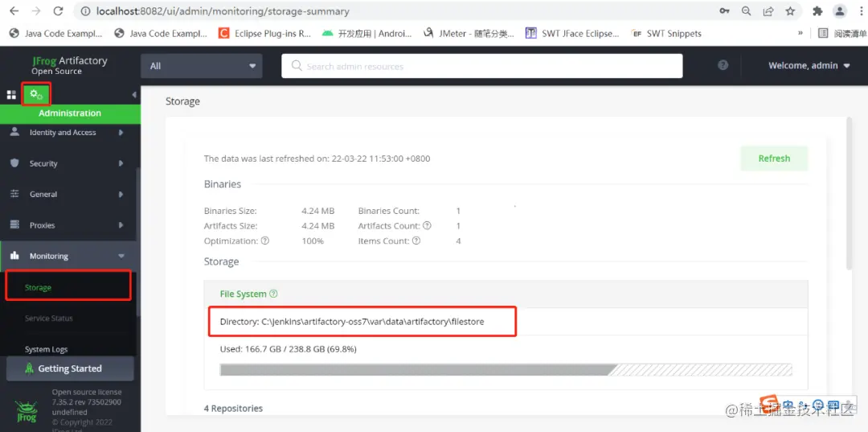Select System Logs under Monitoring
Screen dimensions: 868x432
(47, 349)
